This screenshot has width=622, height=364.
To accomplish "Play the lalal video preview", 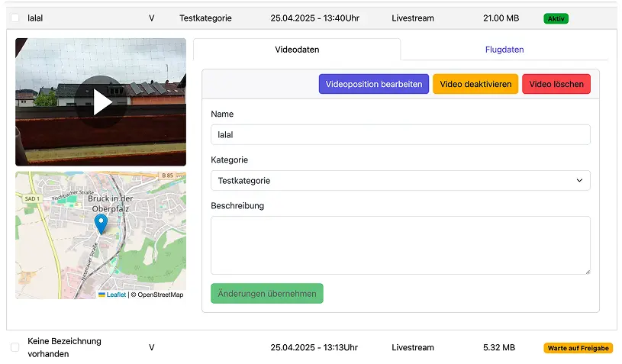I will pos(101,102).
